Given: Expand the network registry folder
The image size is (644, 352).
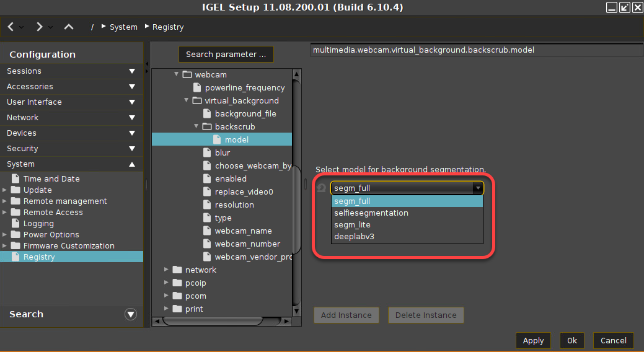Looking at the screenshot, I should [x=166, y=270].
